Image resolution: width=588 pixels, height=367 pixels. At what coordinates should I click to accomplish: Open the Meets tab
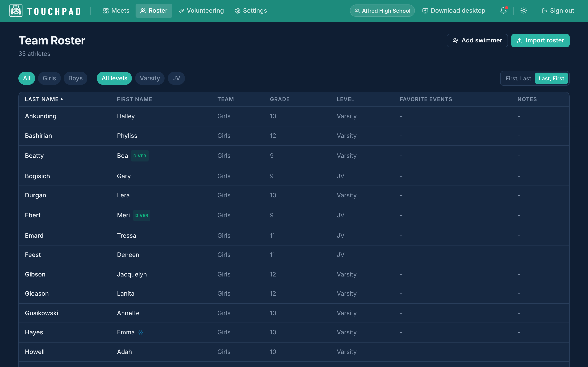pos(116,11)
